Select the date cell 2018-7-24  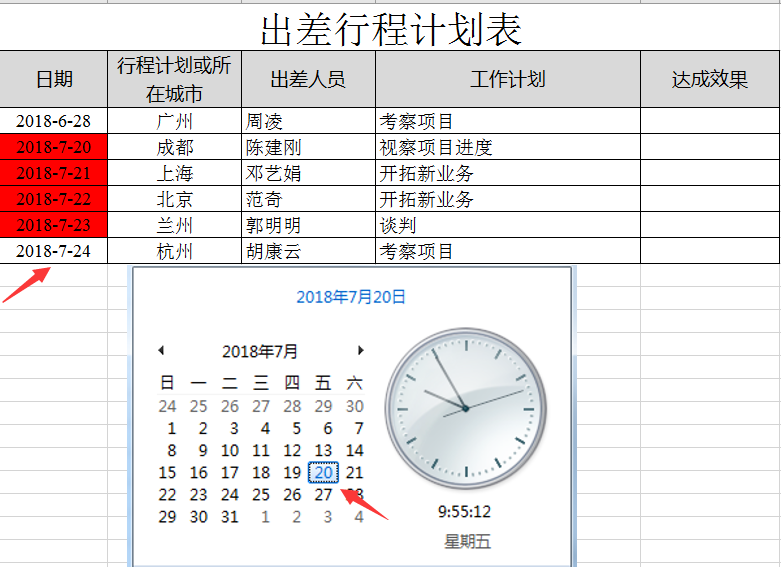(54, 251)
